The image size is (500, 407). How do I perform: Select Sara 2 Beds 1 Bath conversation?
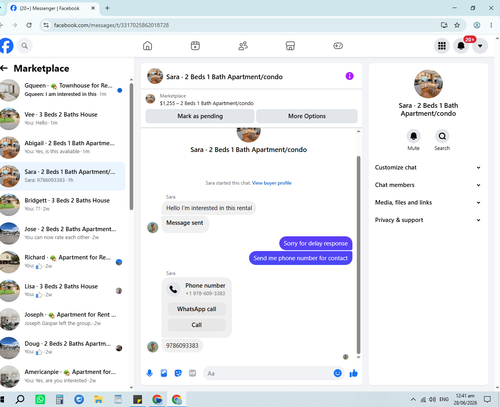[x=62, y=176]
